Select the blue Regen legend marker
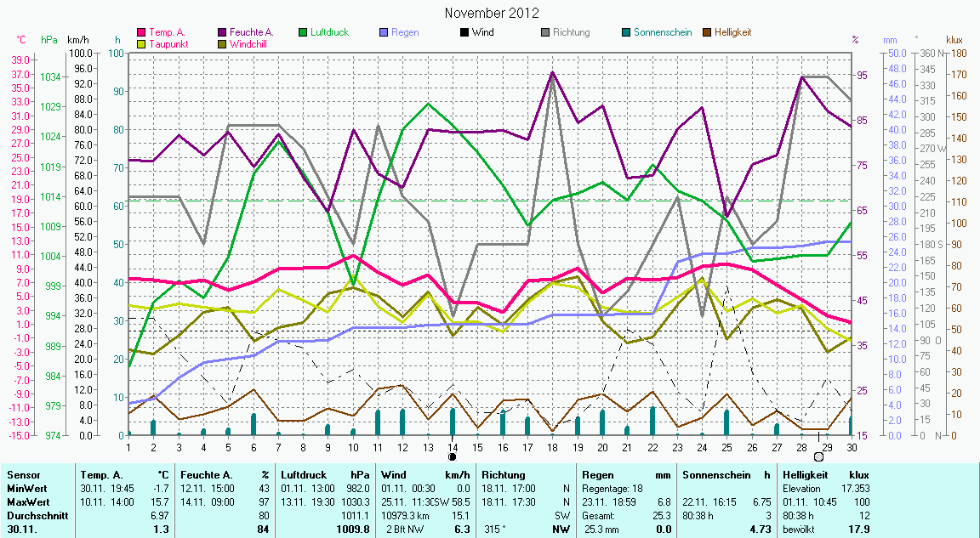The image size is (980, 538). (384, 33)
